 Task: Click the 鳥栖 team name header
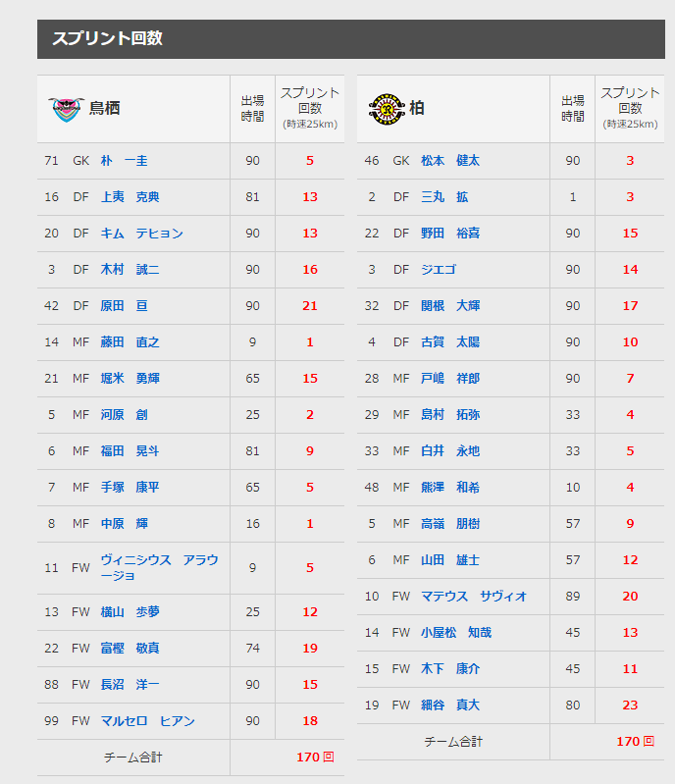coord(105,109)
